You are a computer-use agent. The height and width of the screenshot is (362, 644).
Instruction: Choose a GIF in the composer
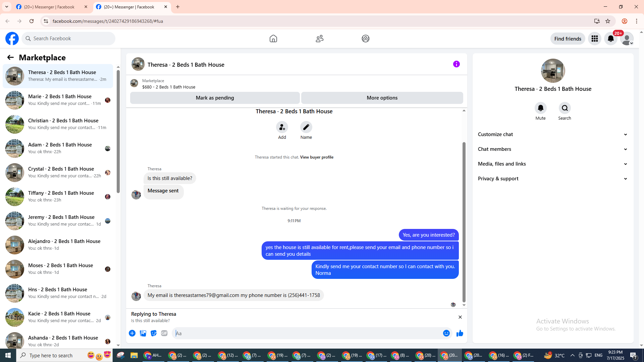pyautogui.click(x=164, y=333)
